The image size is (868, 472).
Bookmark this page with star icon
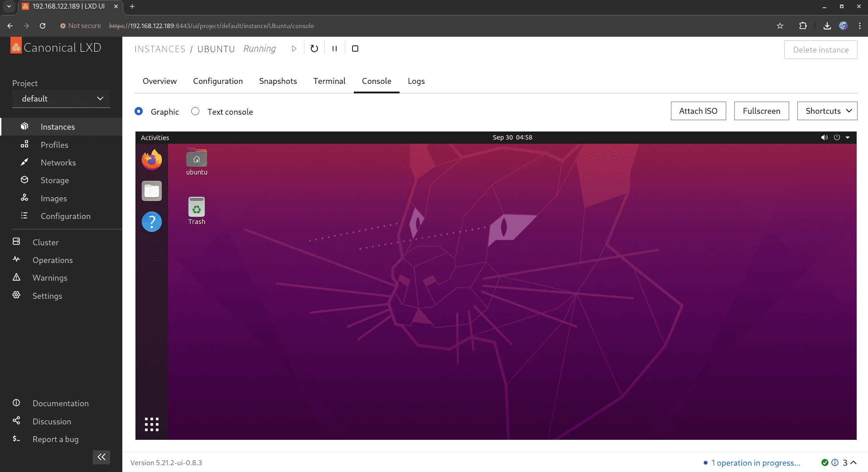[780, 26]
